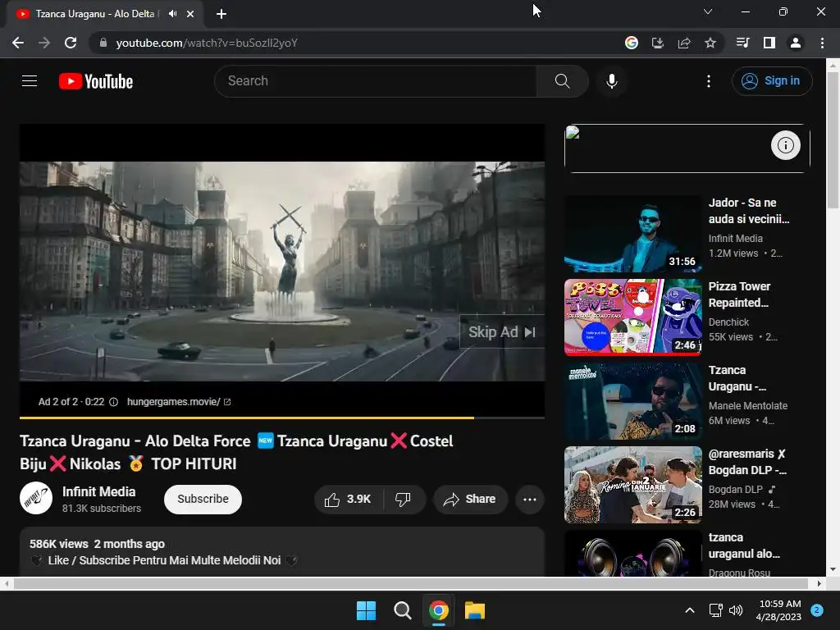
Task: Open a new browser tab
Action: 221,14
